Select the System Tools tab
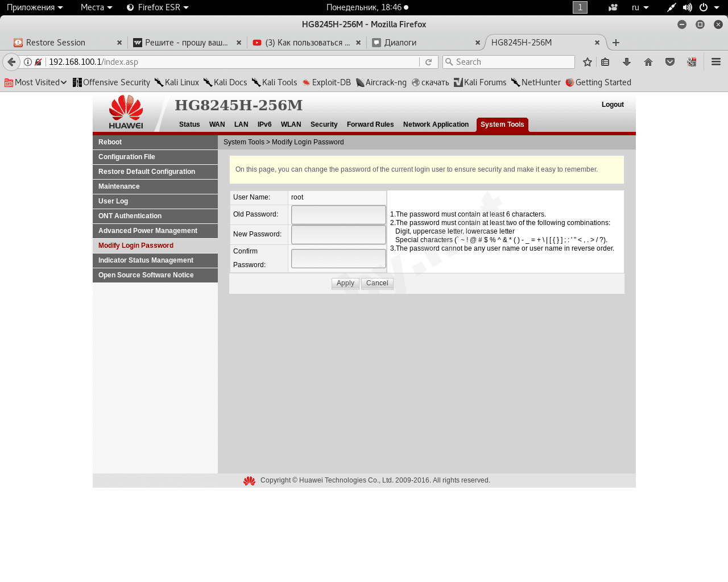The image size is (728, 582). 502,124
